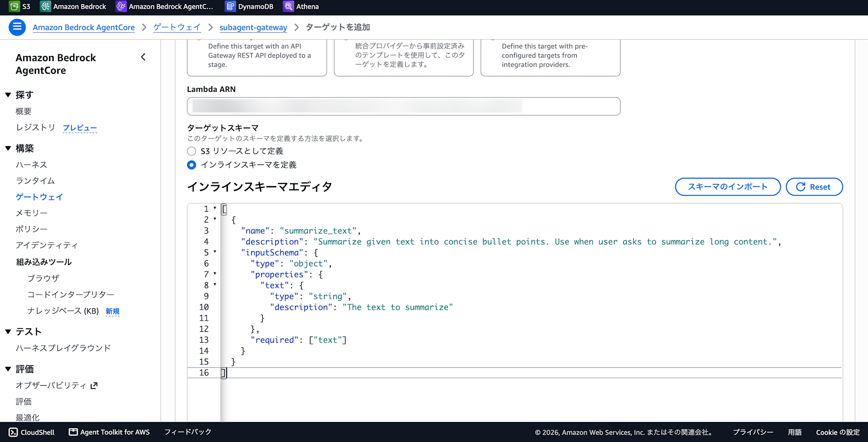Image resolution: width=868 pixels, height=442 pixels.
Task: Open 用語 footer link
Action: pyautogui.click(x=795, y=432)
